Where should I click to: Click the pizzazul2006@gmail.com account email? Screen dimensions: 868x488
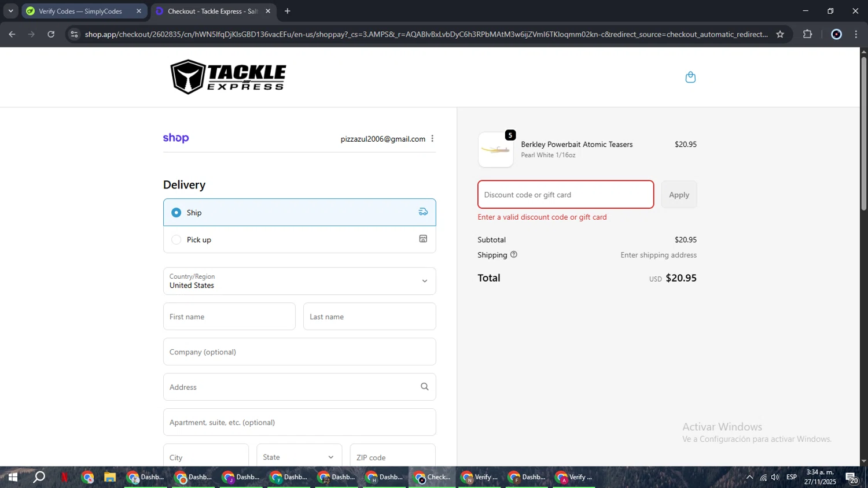383,139
